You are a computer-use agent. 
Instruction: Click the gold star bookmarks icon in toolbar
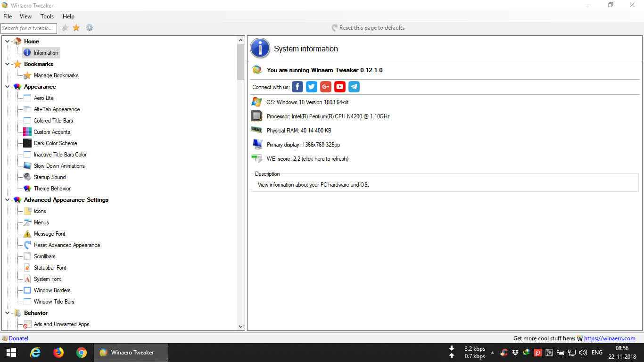click(x=76, y=28)
